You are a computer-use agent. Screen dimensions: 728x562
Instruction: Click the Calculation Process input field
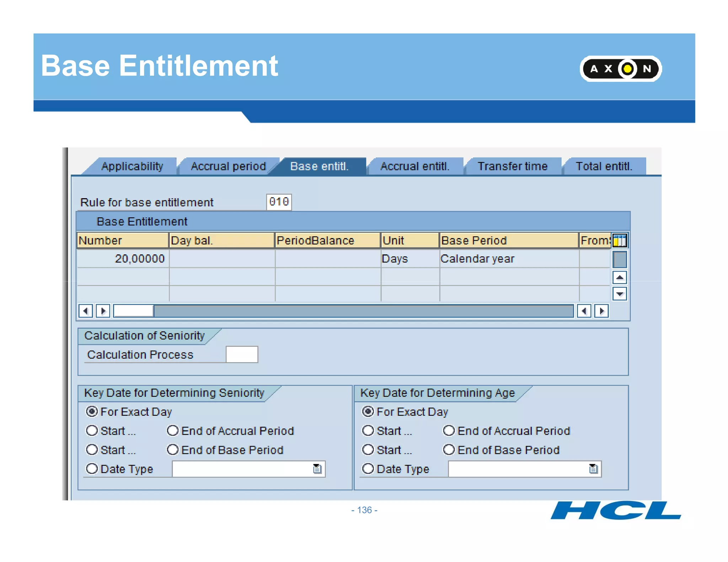[242, 355]
